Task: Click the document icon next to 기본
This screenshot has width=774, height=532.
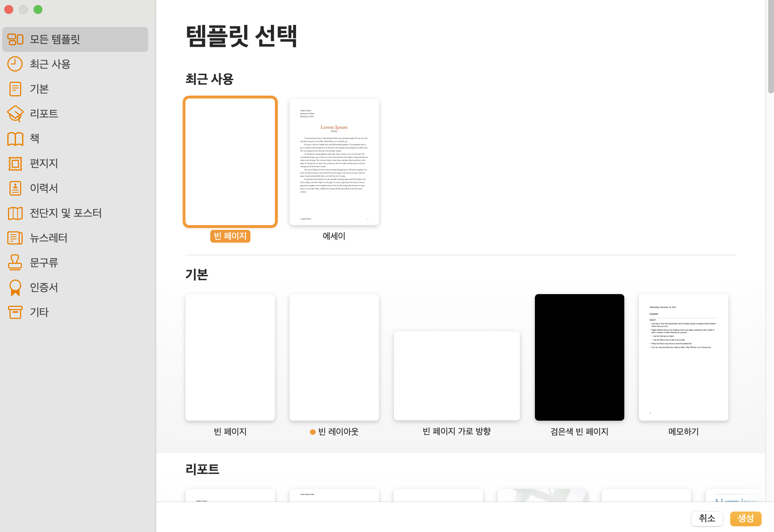Action: pos(15,89)
